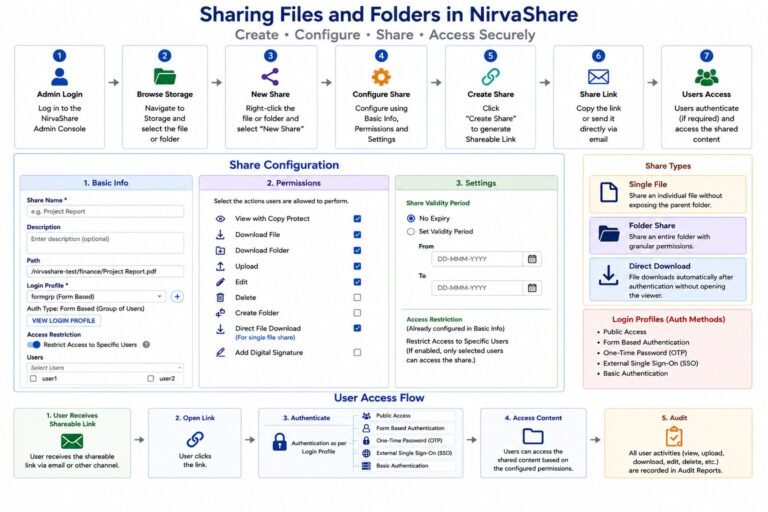The width and height of the screenshot is (768, 512).
Task: Uncheck the Upload permission checkbox
Action: [x=357, y=266]
